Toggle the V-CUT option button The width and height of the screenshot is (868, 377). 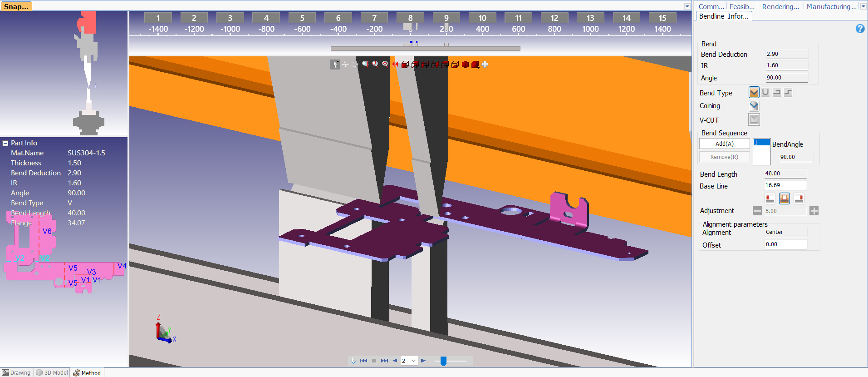pyautogui.click(x=754, y=120)
